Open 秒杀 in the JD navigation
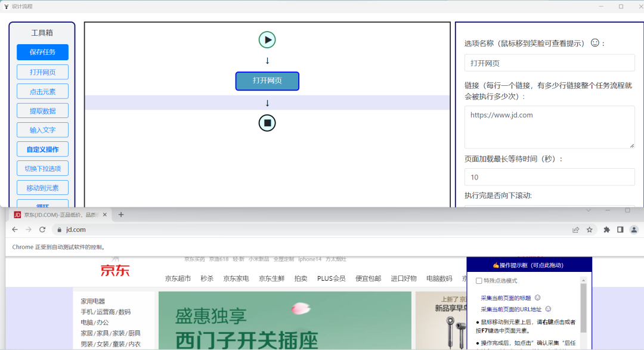 tap(207, 278)
